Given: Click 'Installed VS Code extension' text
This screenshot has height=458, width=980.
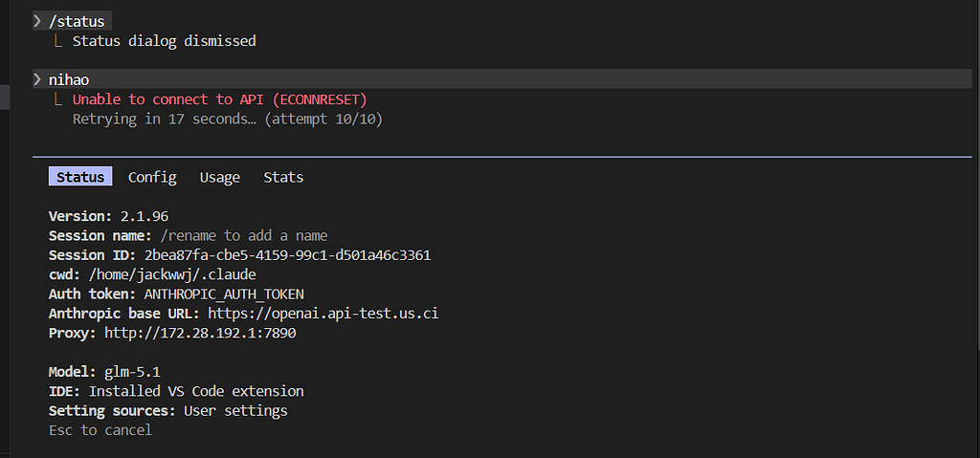Looking at the screenshot, I should pos(196,391).
